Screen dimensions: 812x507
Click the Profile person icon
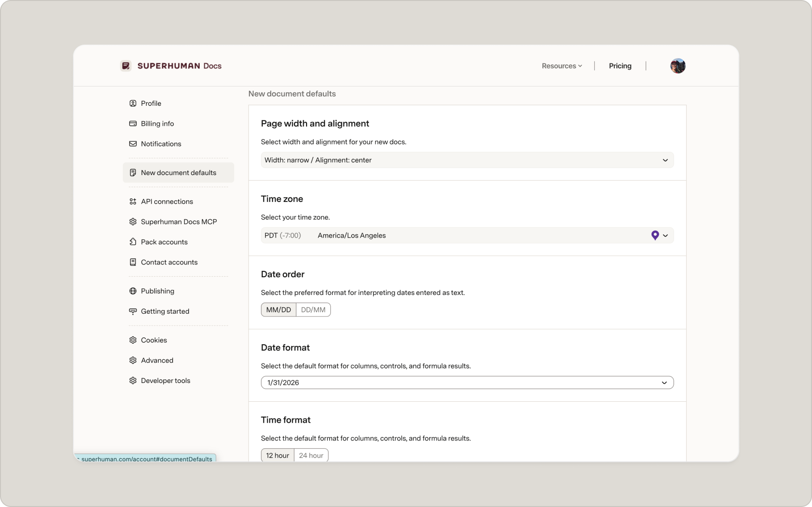[133, 103]
